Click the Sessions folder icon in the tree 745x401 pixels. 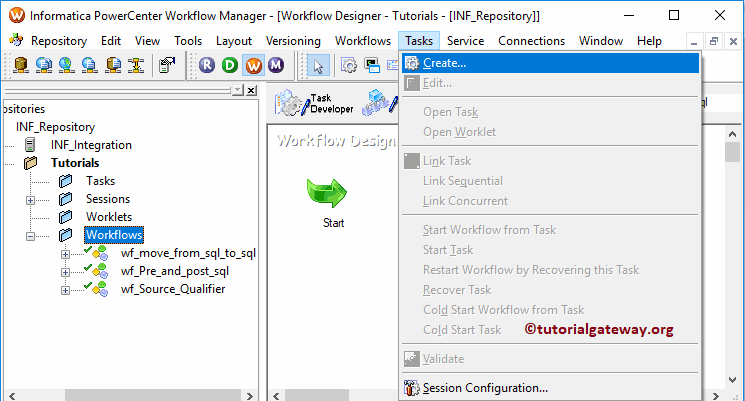(x=66, y=199)
